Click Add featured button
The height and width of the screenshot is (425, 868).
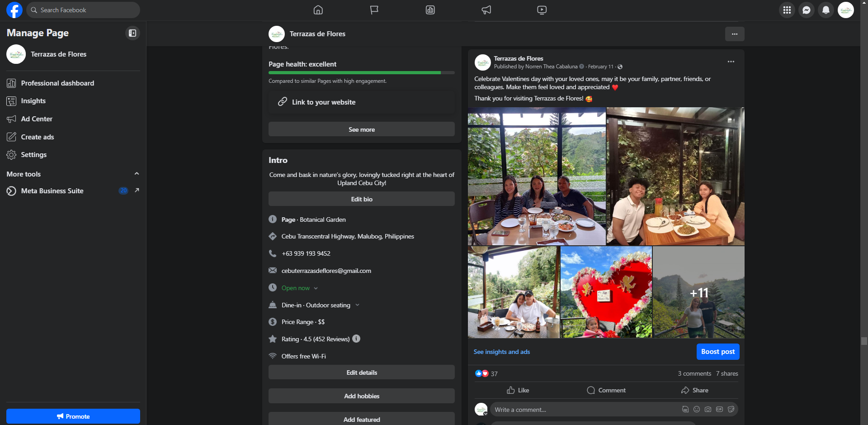click(x=362, y=419)
